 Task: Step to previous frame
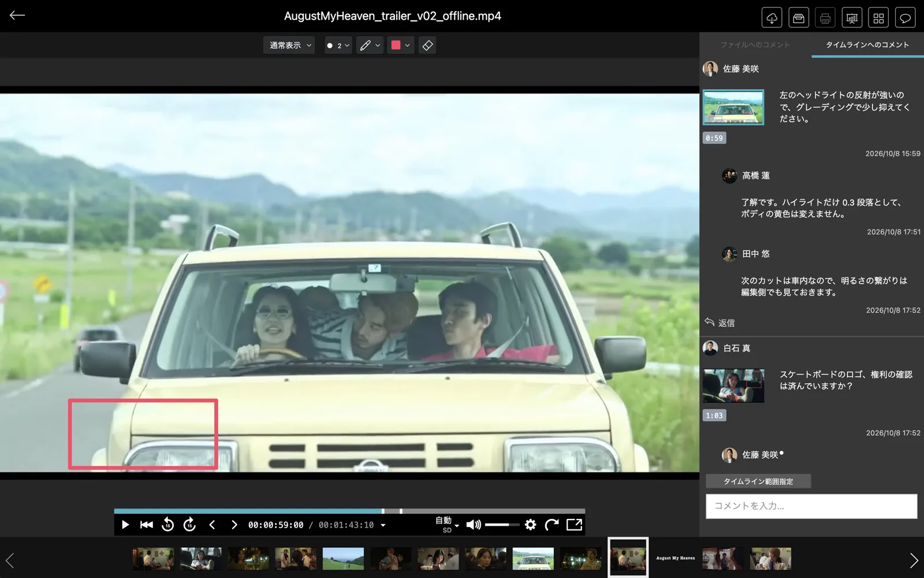[212, 525]
